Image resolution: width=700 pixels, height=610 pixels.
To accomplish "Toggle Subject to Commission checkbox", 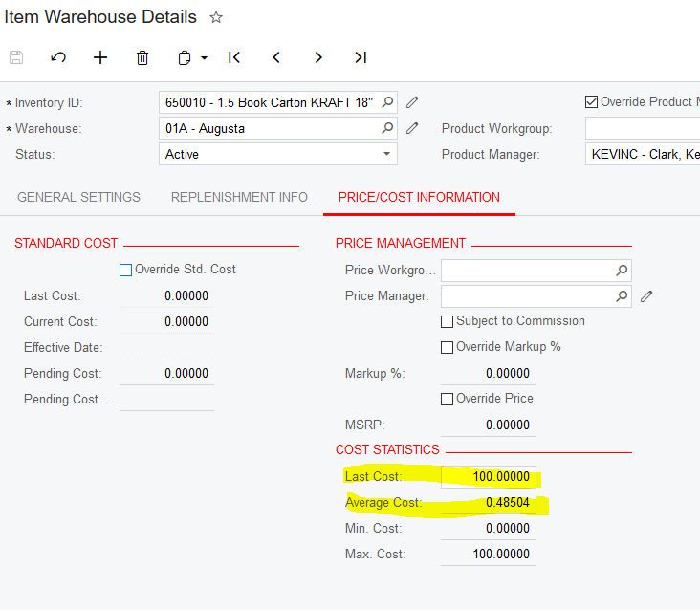I will pyautogui.click(x=447, y=321).
